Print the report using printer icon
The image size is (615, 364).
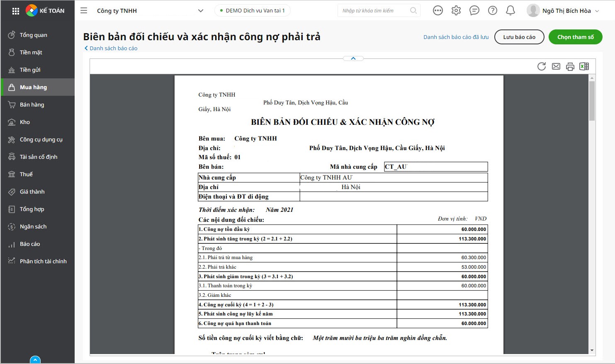coord(570,66)
